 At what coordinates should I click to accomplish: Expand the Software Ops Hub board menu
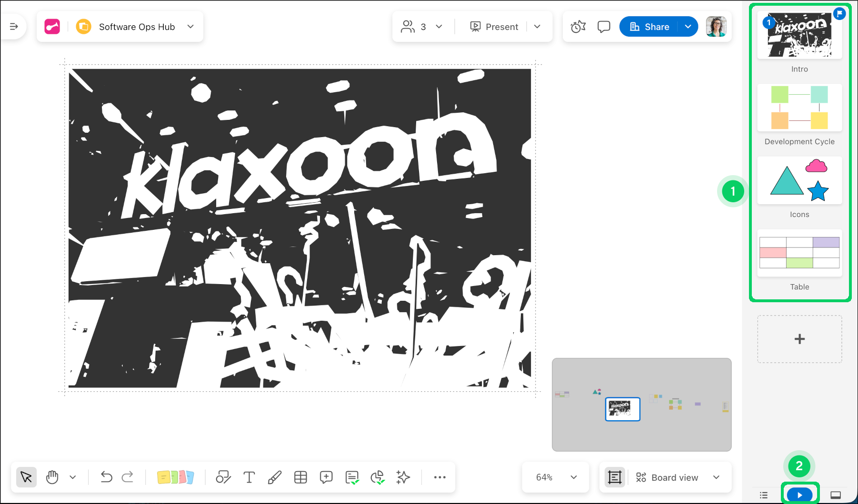(x=190, y=27)
